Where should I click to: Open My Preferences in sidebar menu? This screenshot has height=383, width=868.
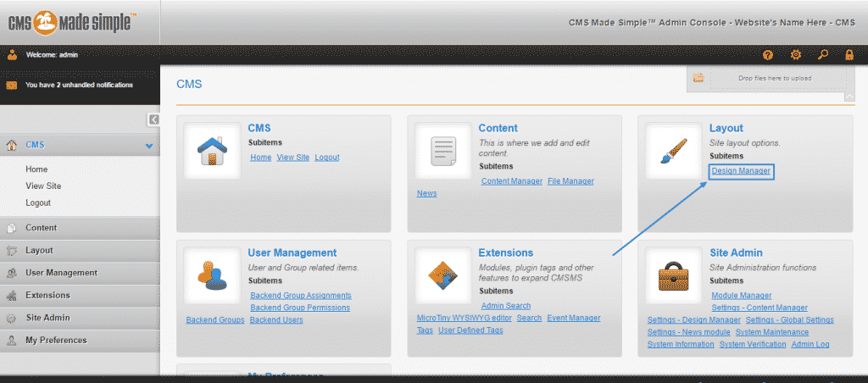pos(80,341)
